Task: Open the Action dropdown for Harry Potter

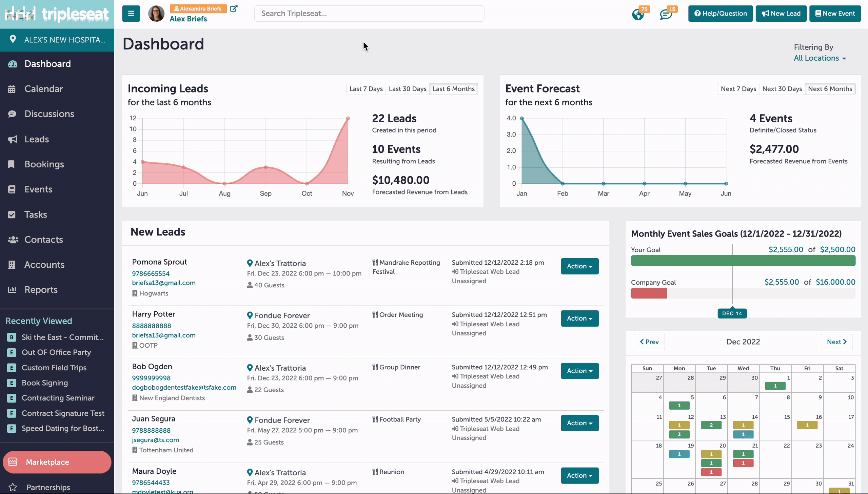Action: pyautogui.click(x=579, y=318)
